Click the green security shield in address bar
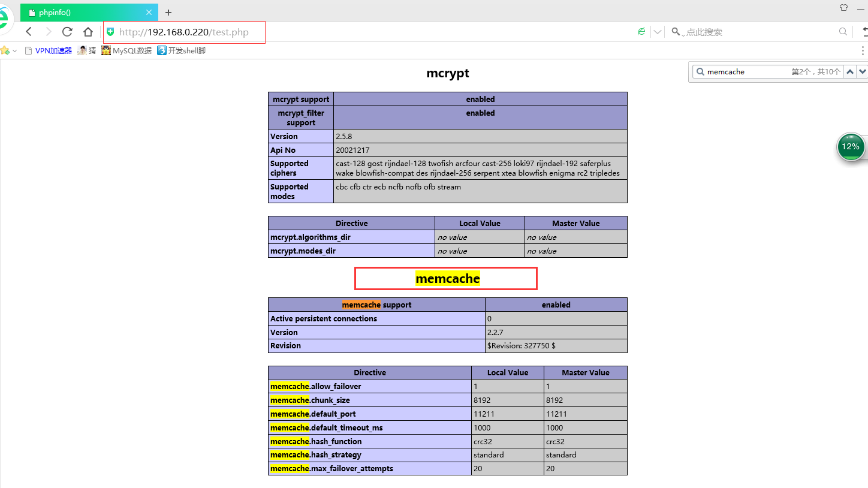This screenshot has width=868, height=488. coord(110,32)
